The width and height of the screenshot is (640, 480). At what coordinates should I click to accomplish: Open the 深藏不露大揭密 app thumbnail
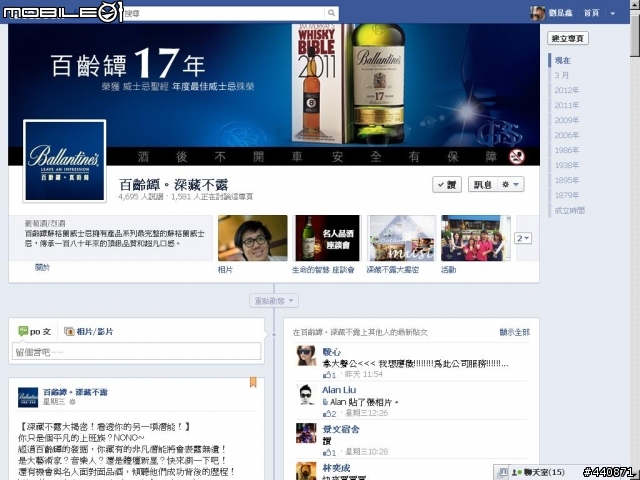pos(402,238)
